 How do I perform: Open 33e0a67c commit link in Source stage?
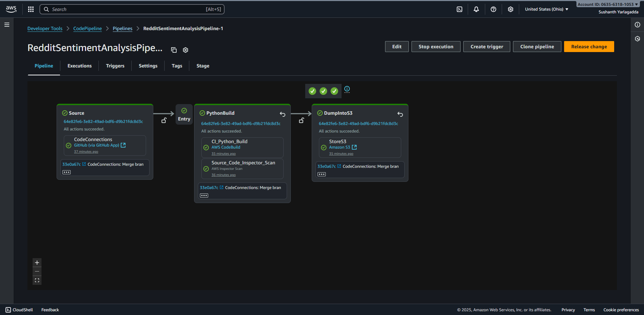74,164
